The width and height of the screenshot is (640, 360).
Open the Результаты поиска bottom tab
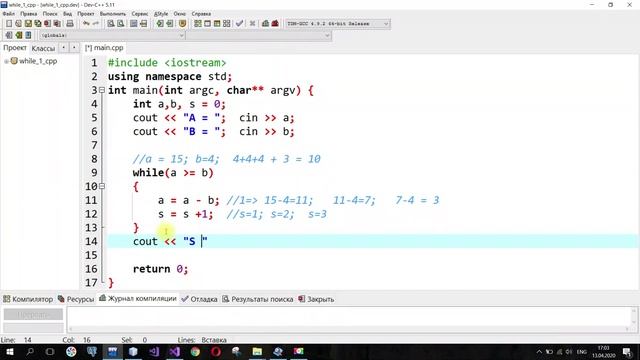tap(258, 299)
